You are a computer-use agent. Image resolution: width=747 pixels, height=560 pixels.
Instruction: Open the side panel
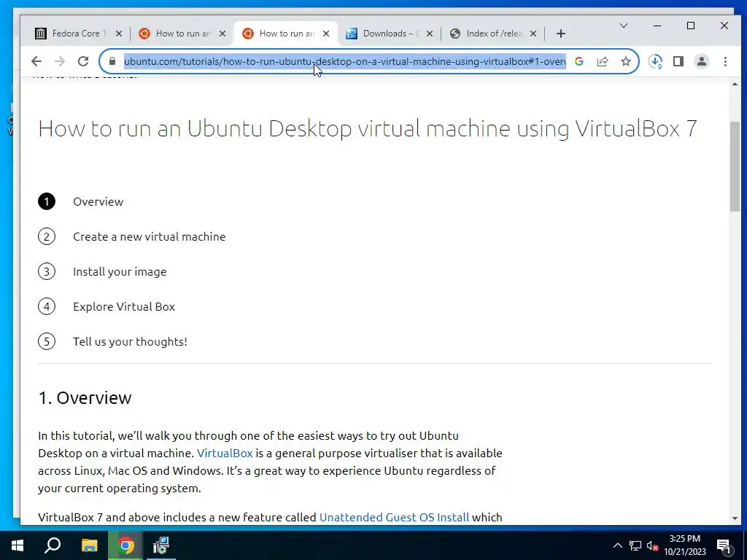click(x=678, y=61)
